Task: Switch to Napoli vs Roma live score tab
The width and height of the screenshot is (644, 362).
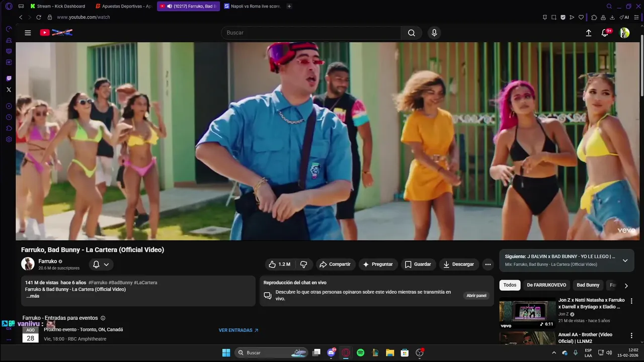Action: [253, 6]
